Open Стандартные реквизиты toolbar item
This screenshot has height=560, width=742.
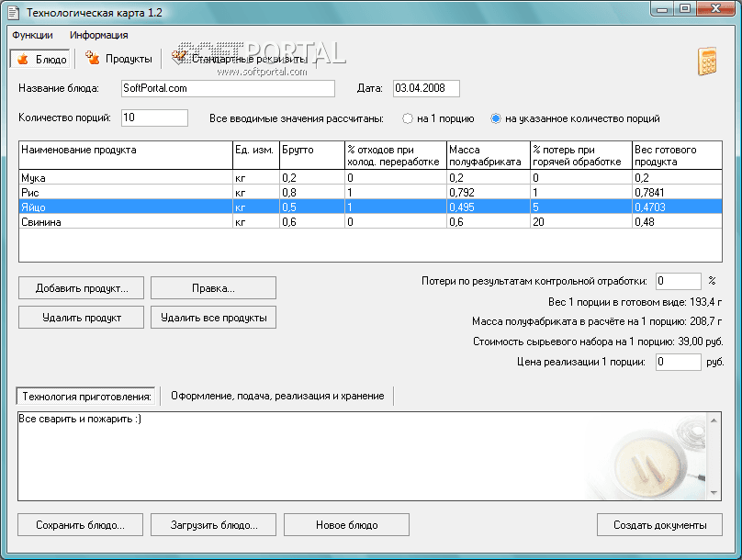click(240, 59)
